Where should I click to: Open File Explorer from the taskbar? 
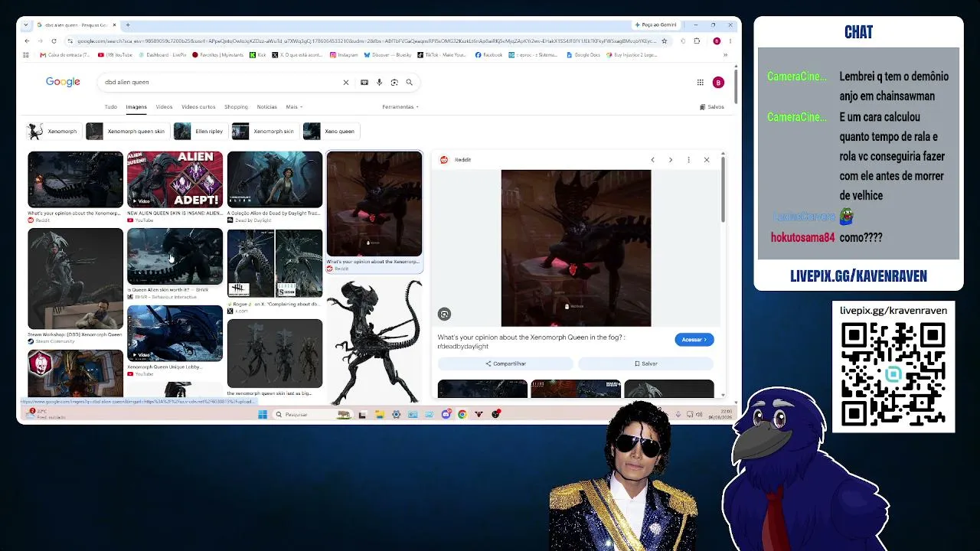click(379, 414)
